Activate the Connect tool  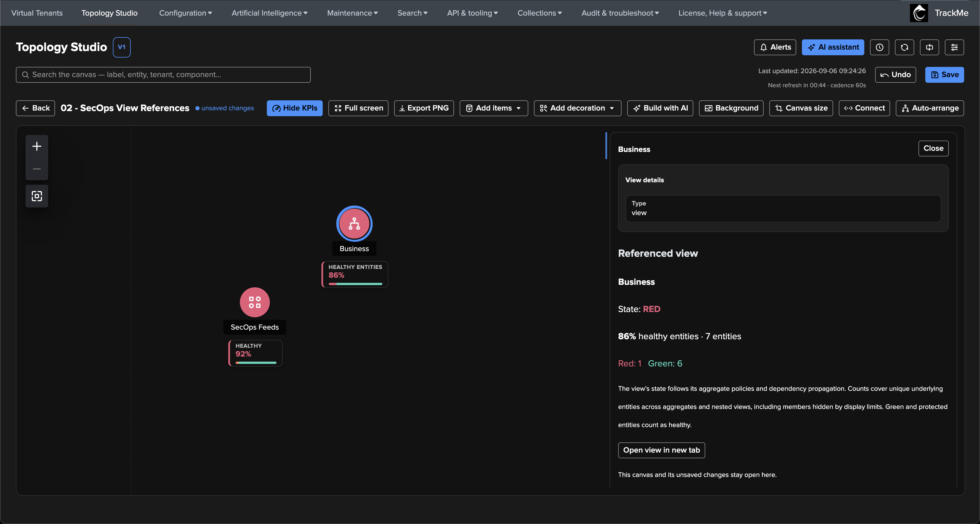(864, 108)
